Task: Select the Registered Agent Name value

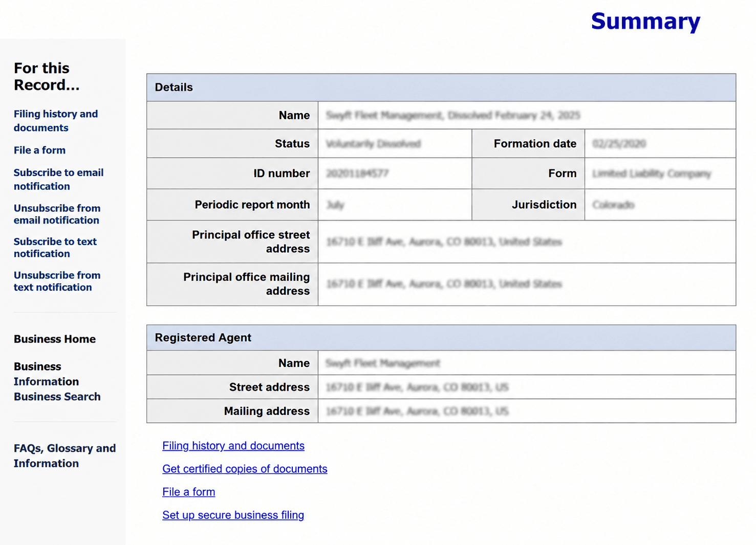Action: 383,363
